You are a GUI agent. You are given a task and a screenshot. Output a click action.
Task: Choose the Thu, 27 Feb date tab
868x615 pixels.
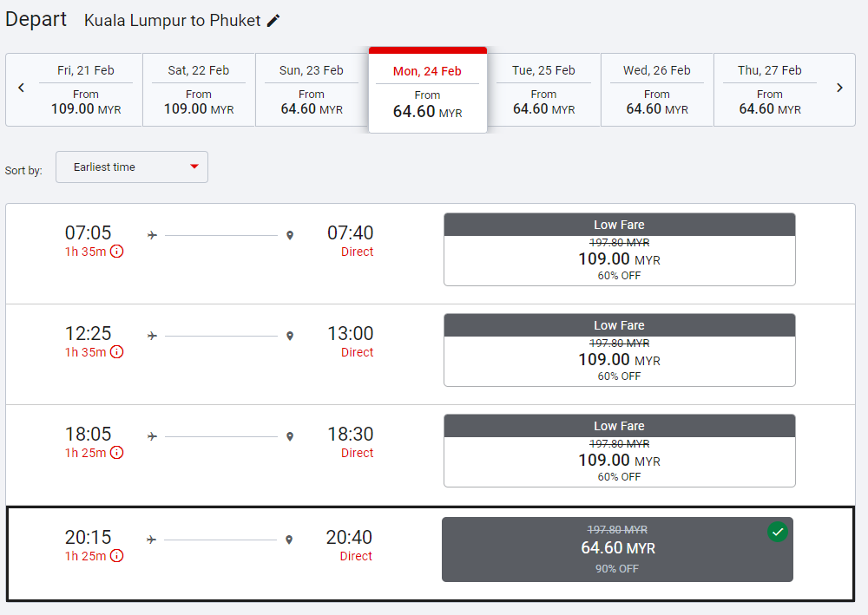[x=770, y=90]
